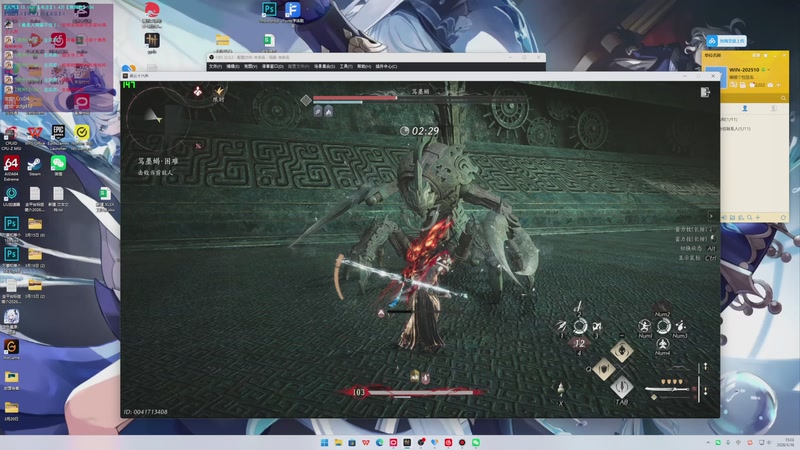This screenshot has height=450, width=800.
Task: Open the 帮助(H) menu in OBS
Action: pyautogui.click(x=364, y=66)
